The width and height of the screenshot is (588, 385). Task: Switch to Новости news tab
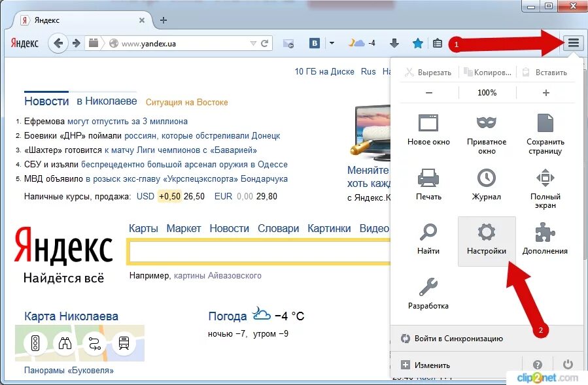click(46, 101)
